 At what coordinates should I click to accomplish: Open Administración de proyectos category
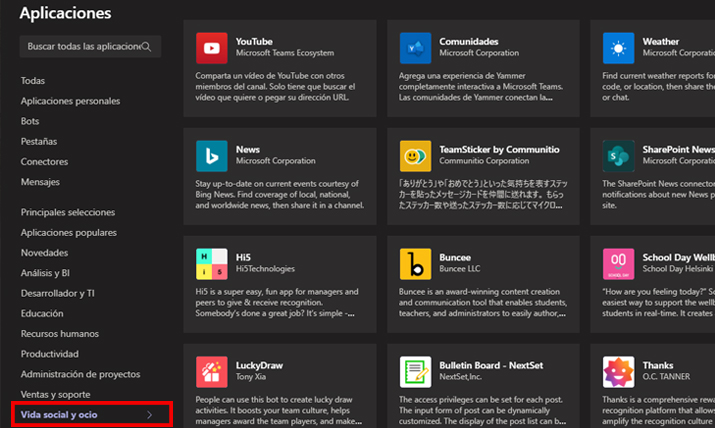pos(80,374)
